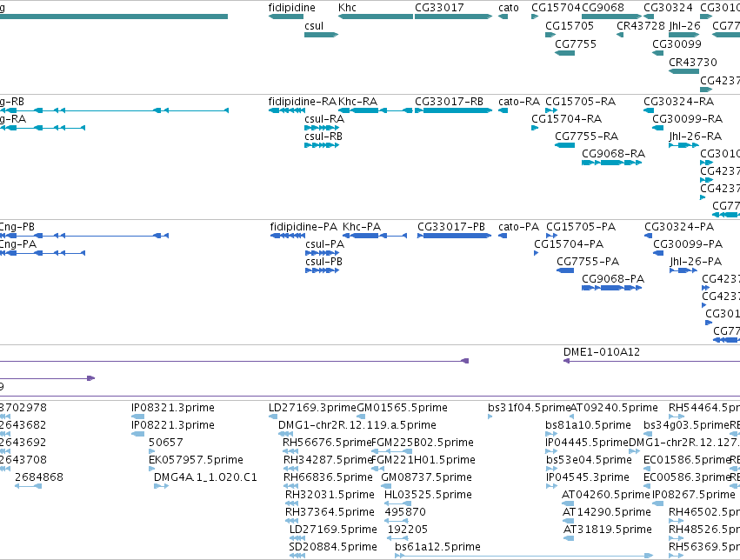Select the bs81a10.5prime EST label
The width and height of the screenshot is (740, 560).
click(588, 425)
